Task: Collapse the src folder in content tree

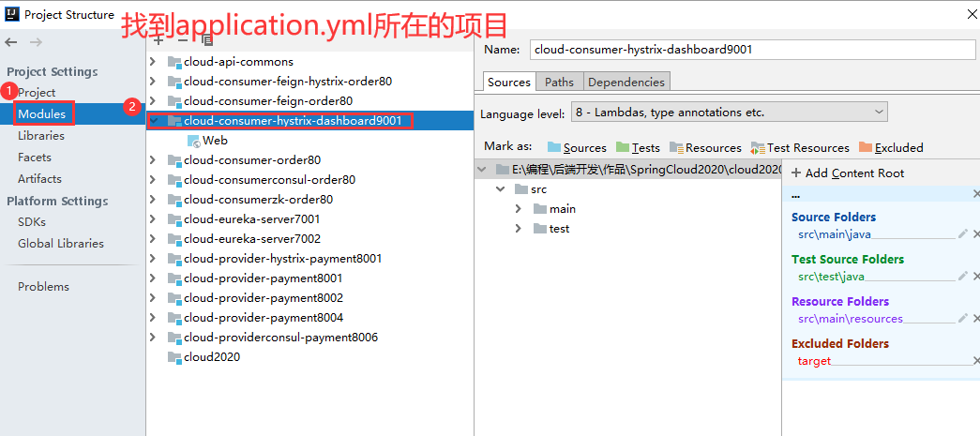Action: 500,188
